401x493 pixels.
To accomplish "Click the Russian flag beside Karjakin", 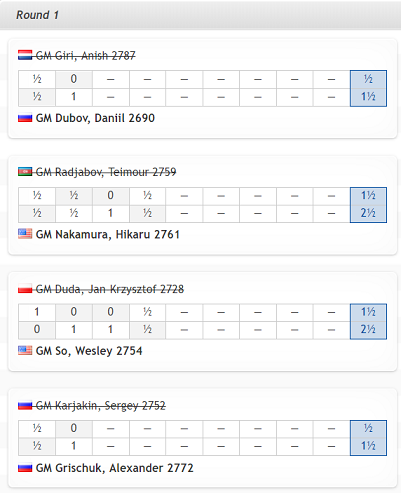I will pyautogui.click(x=25, y=405).
